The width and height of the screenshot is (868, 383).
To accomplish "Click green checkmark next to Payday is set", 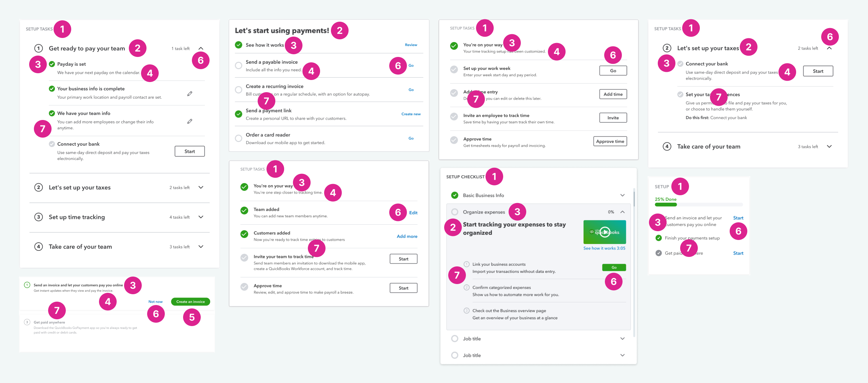I will pos(52,64).
